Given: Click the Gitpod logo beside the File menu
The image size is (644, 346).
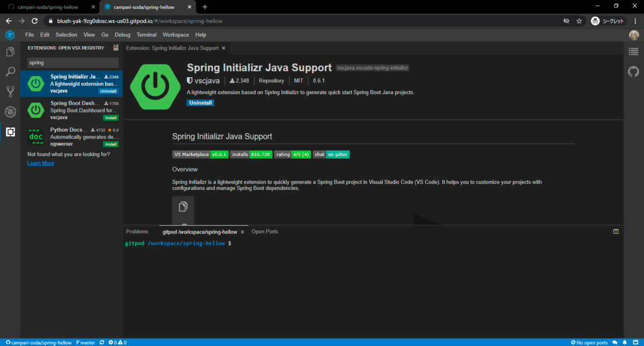Looking at the screenshot, I should point(10,35).
